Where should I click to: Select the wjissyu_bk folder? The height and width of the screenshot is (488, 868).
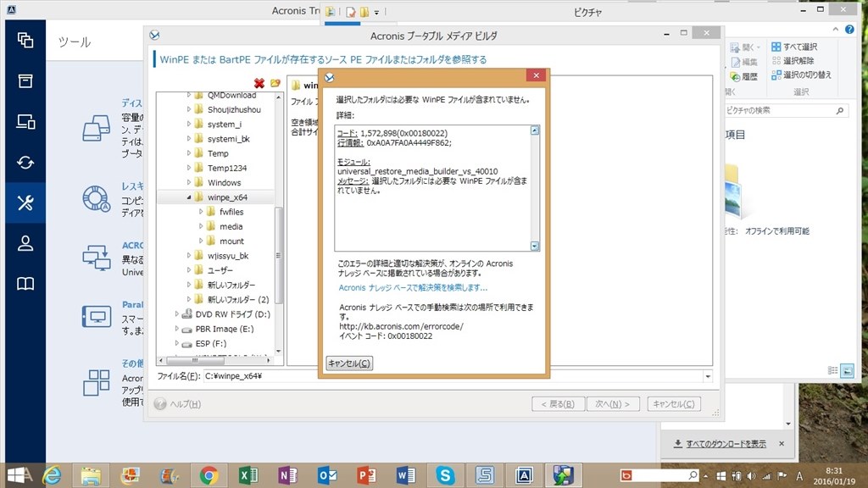click(227, 256)
